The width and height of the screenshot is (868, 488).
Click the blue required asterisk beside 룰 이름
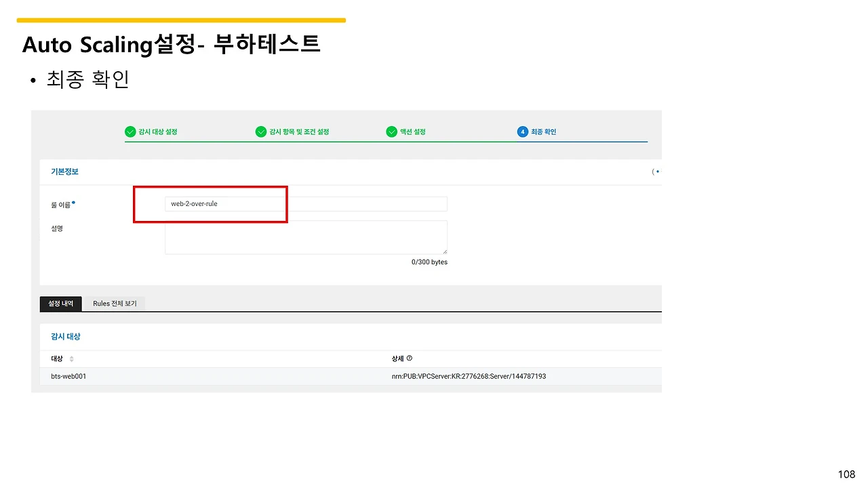tap(74, 203)
